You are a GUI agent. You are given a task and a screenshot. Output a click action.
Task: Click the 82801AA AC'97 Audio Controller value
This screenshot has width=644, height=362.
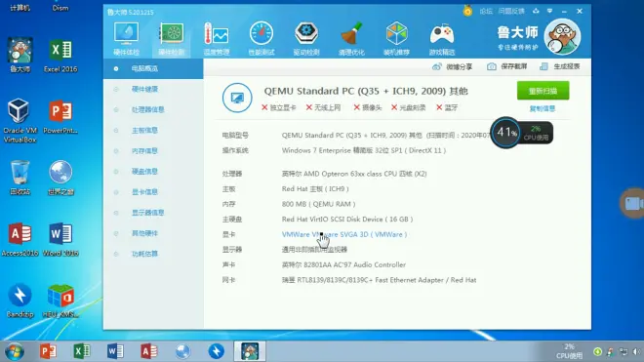click(x=343, y=265)
